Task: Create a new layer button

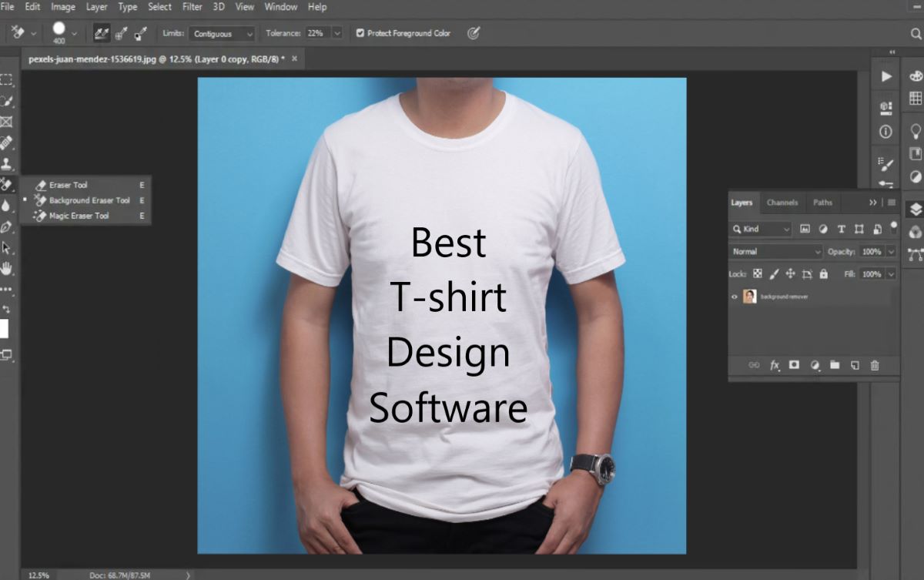Action: pos(855,365)
